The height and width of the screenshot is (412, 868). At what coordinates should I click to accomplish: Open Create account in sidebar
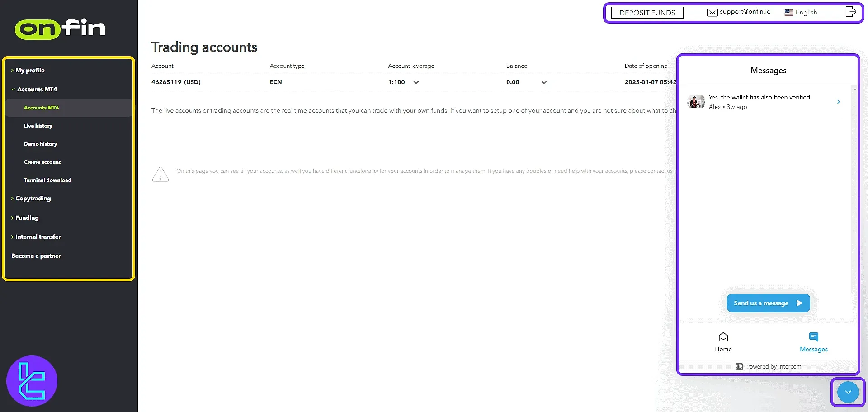coord(42,162)
